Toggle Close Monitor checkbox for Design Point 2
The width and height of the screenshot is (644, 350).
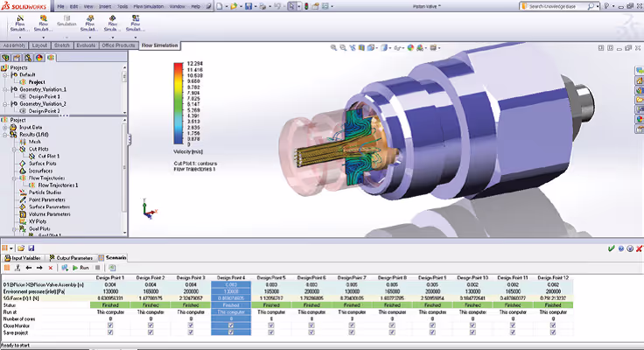[150, 325]
